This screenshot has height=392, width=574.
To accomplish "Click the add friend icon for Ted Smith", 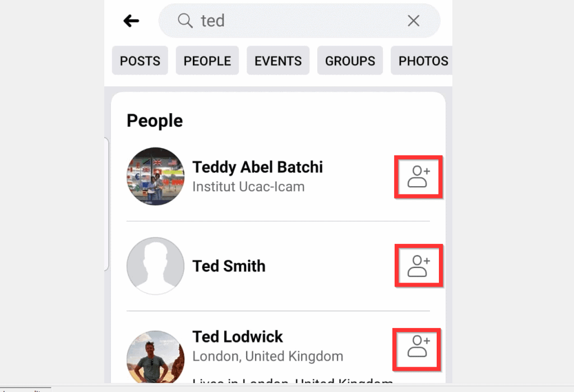I will 418,265.
